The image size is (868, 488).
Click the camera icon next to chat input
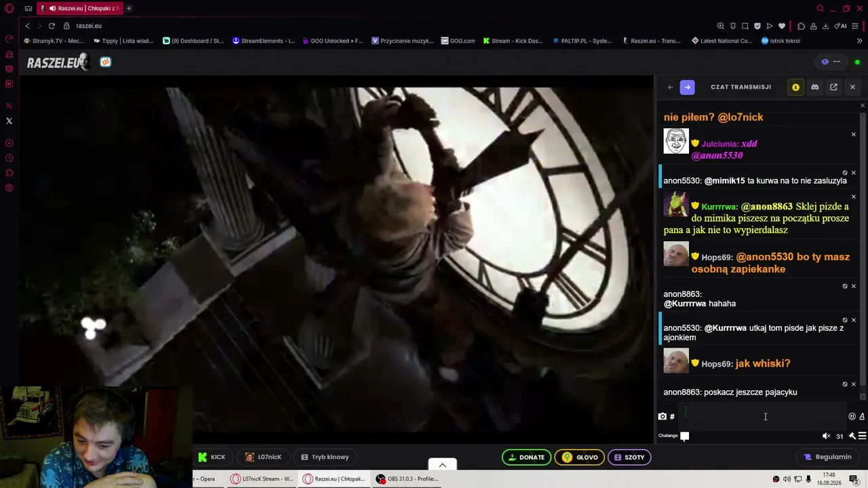coord(663,417)
